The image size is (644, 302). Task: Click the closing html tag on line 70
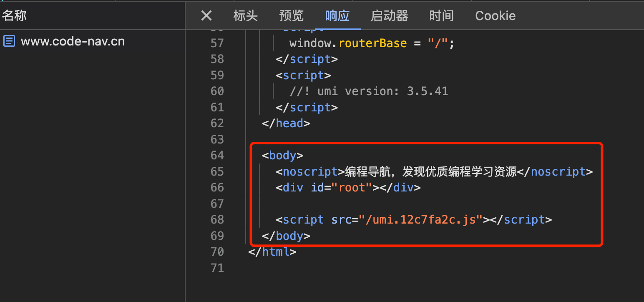pyautogui.click(x=272, y=252)
